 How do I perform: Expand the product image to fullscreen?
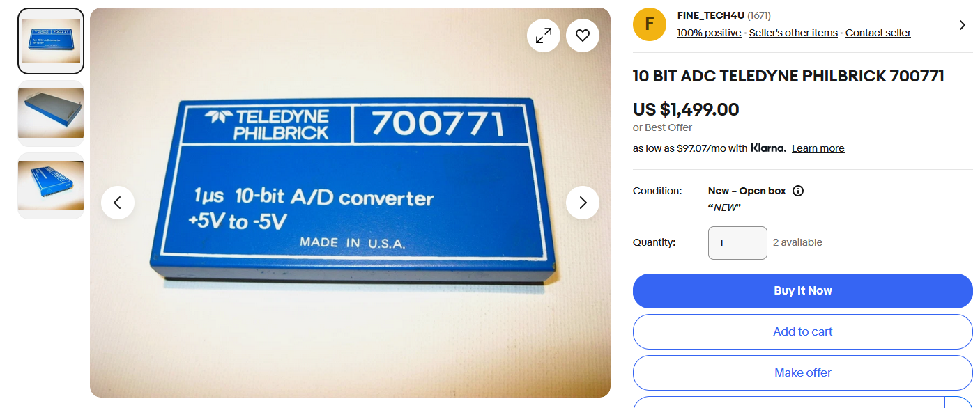[544, 36]
